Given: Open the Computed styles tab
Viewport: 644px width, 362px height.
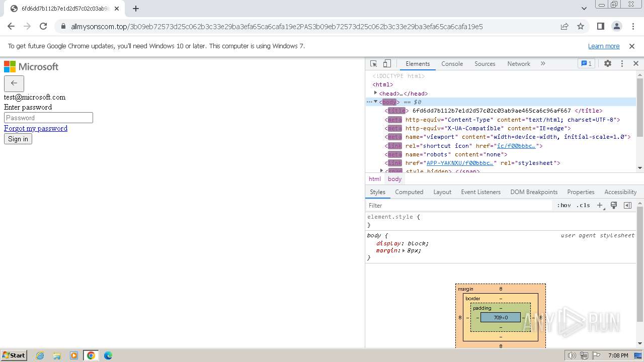Looking at the screenshot, I should coord(409,192).
